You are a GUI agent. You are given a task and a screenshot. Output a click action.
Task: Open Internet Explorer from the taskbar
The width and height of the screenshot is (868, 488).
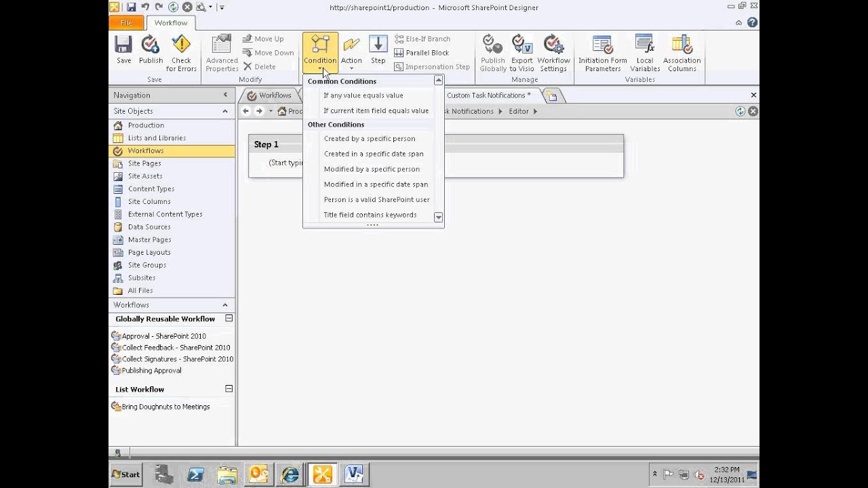[290, 474]
